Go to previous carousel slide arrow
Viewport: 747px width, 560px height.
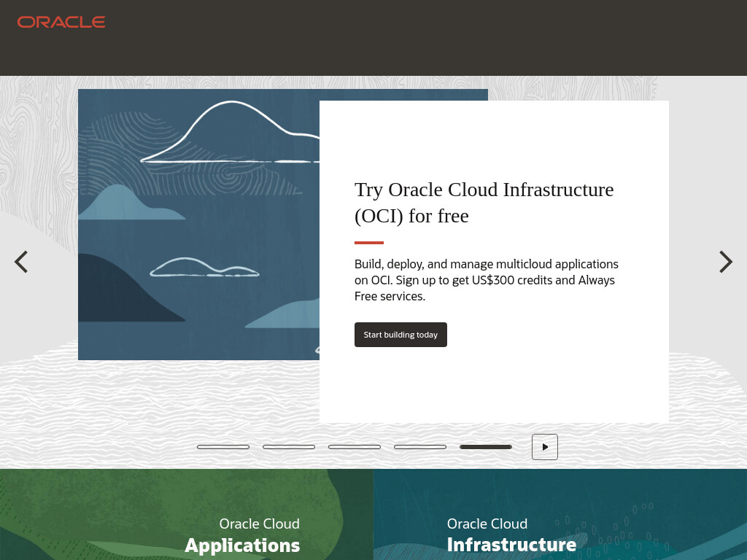21,262
